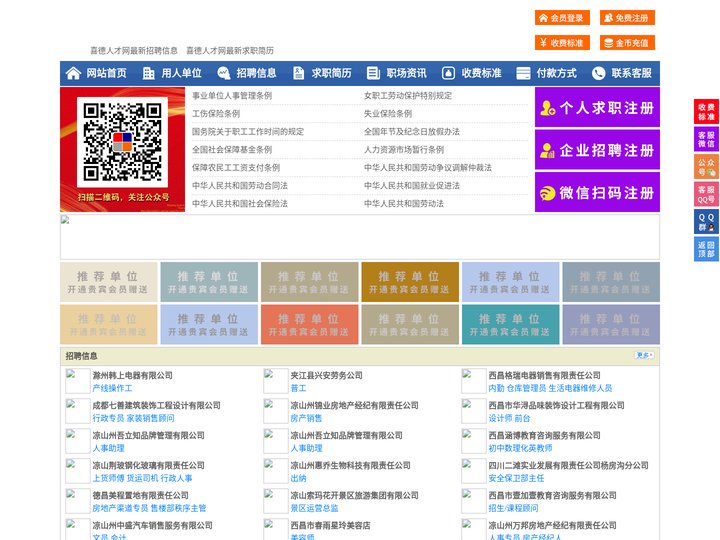This screenshot has height=540, width=720.
Task: Click the home icon in the navigation bar
Action: (73, 73)
